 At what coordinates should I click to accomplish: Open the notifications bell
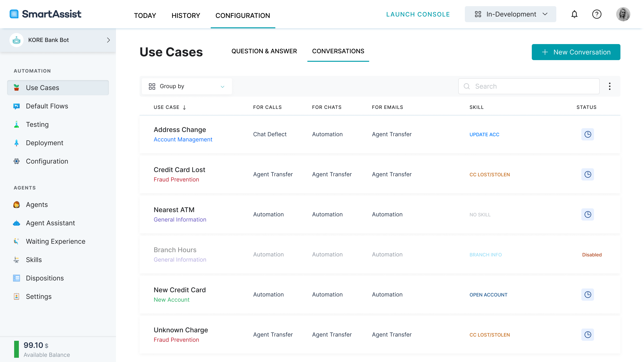574,14
